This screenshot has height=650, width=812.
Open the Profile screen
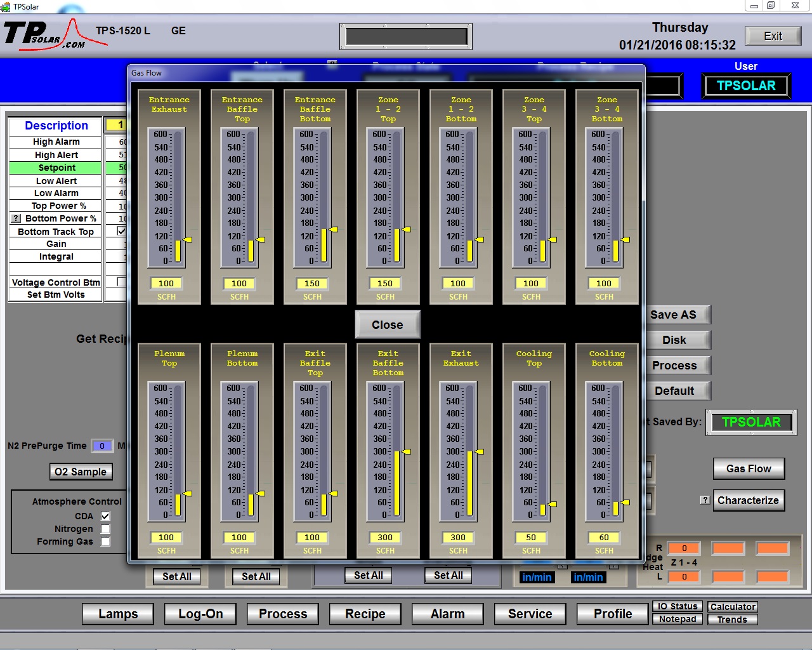[613, 614]
